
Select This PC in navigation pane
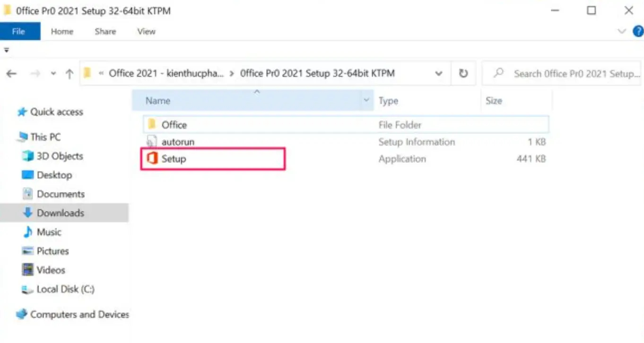(x=45, y=137)
